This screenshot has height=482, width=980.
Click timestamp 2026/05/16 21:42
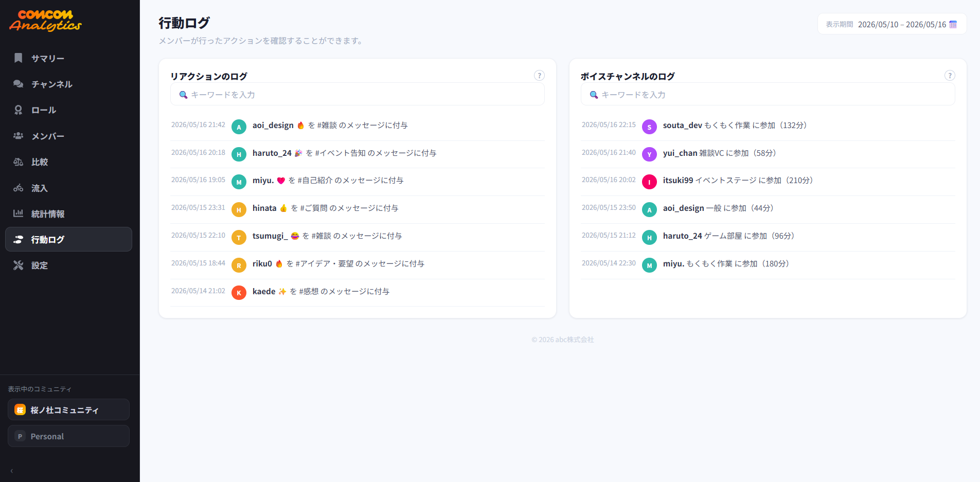198,125
